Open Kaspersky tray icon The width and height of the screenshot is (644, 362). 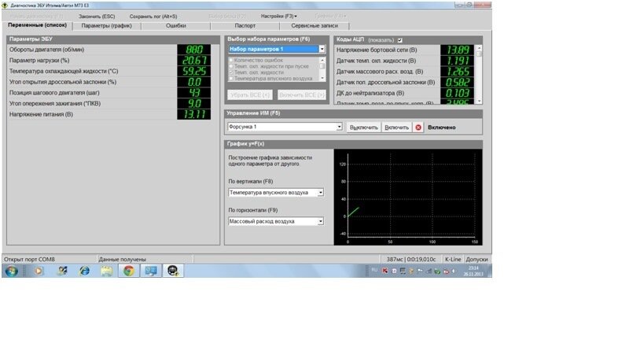pos(385,271)
